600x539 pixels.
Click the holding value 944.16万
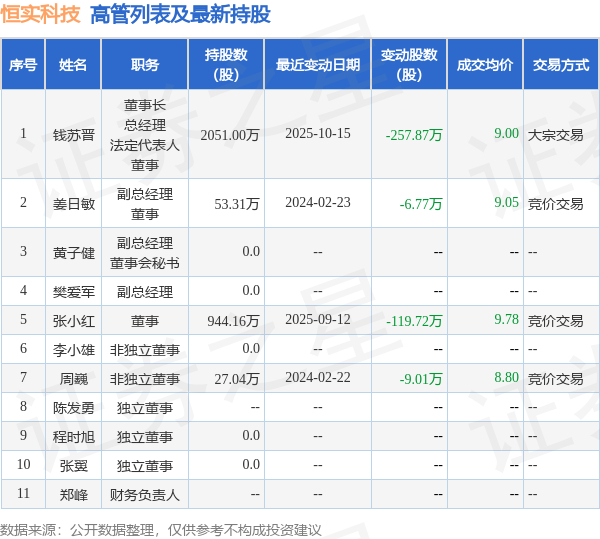pyautogui.click(x=233, y=321)
